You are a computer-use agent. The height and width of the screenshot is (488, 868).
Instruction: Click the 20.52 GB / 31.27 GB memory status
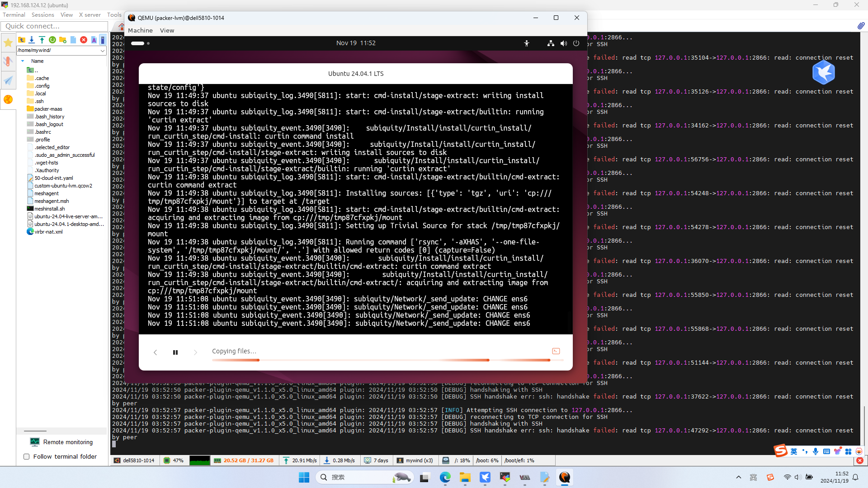pyautogui.click(x=244, y=460)
